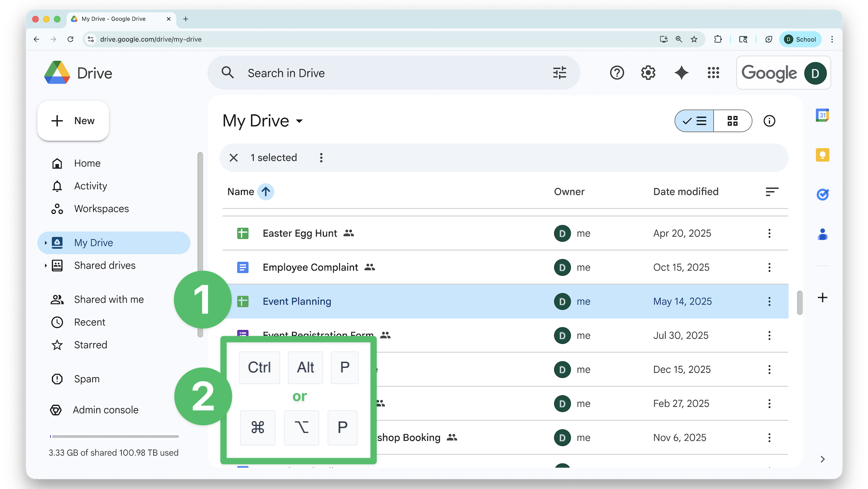Open more actions for Employee Complaint
Viewport: 868px width, 489px height.
769,267
